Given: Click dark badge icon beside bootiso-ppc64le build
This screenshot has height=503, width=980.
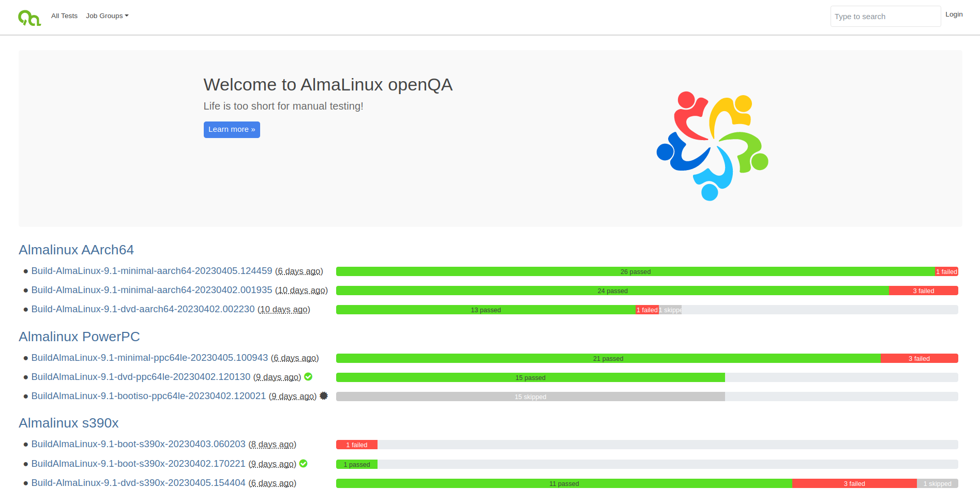Looking at the screenshot, I should tap(324, 396).
